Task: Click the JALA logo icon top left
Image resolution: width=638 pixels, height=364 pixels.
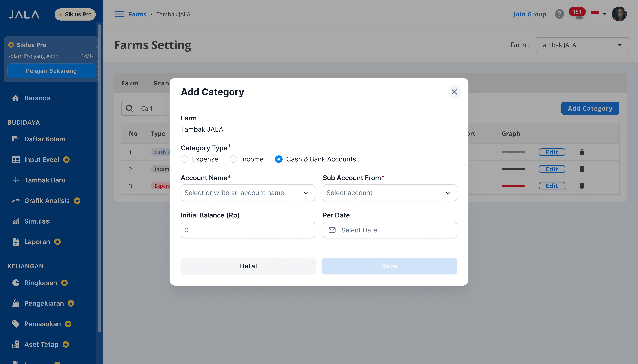Action: (x=24, y=14)
